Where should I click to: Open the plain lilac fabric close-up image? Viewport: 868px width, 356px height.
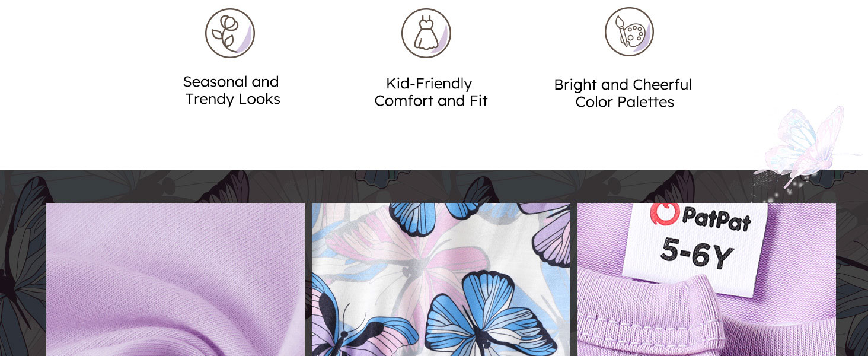(175, 279)
